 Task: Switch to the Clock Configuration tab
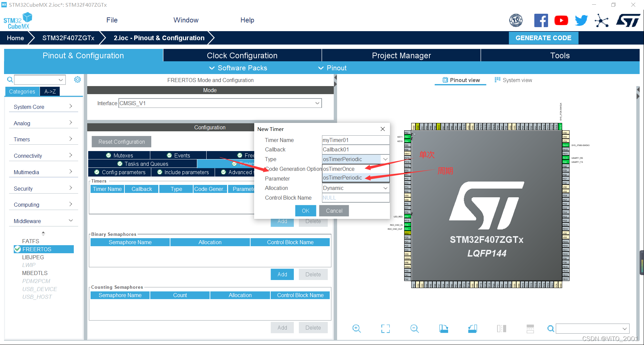[x=242, y=55]
